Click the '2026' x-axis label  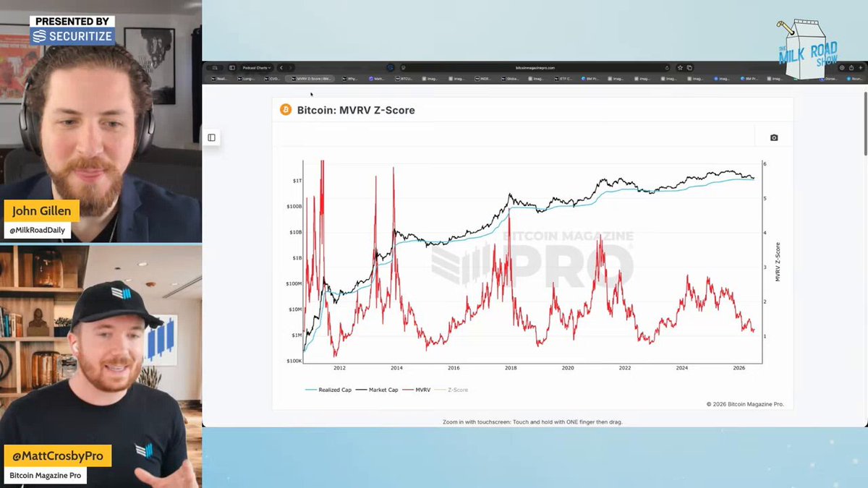[x=739, y=368]
